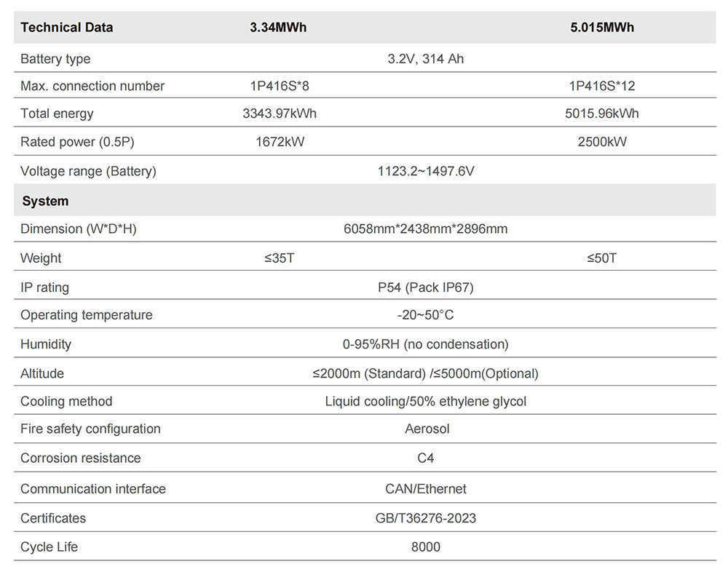
Task: Click the 2500kW rated power cell
Action: (602, 142)
